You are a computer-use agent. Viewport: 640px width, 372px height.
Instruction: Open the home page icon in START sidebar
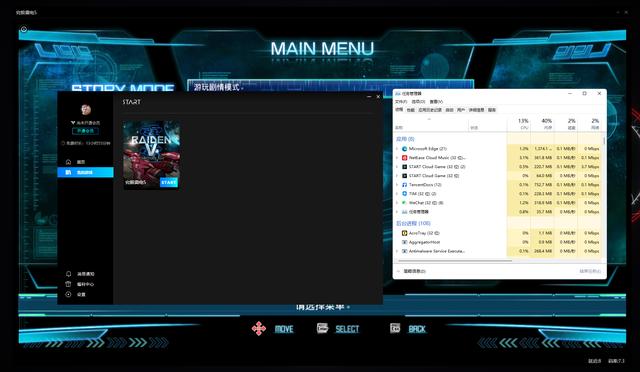pos(68,162)
